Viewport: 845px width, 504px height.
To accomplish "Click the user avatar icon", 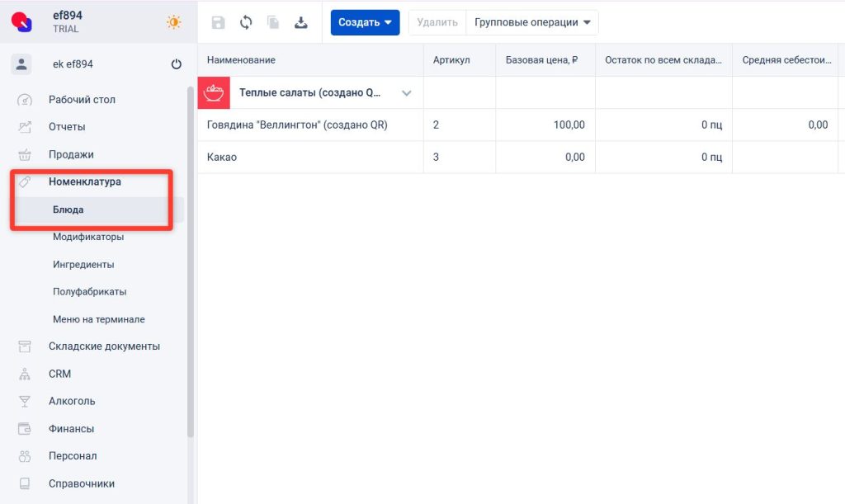I will [21, 64].
